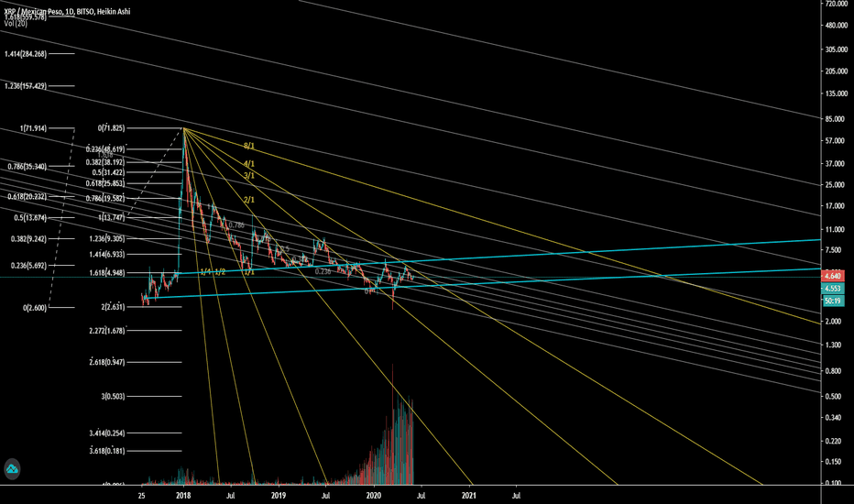Click the teal 4.553 price tag
This screenshot has height=504, width=854.
click(x=833, y=289)
